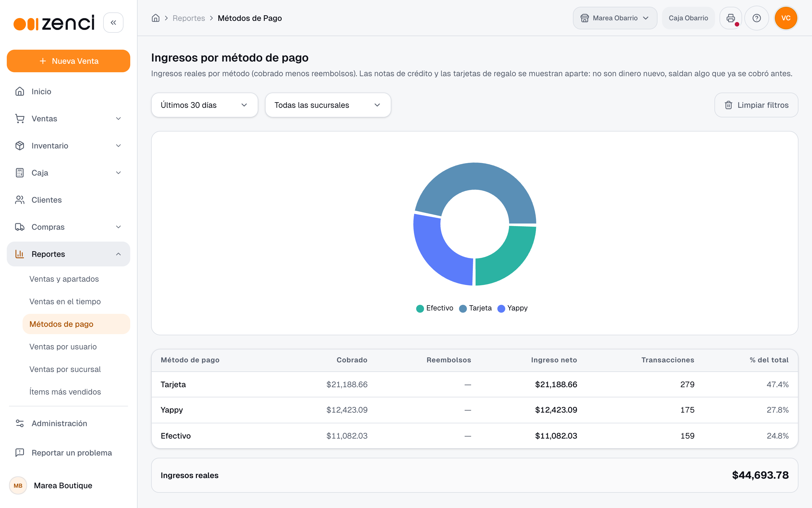Open the Marea Obarrio store selector

615,18
